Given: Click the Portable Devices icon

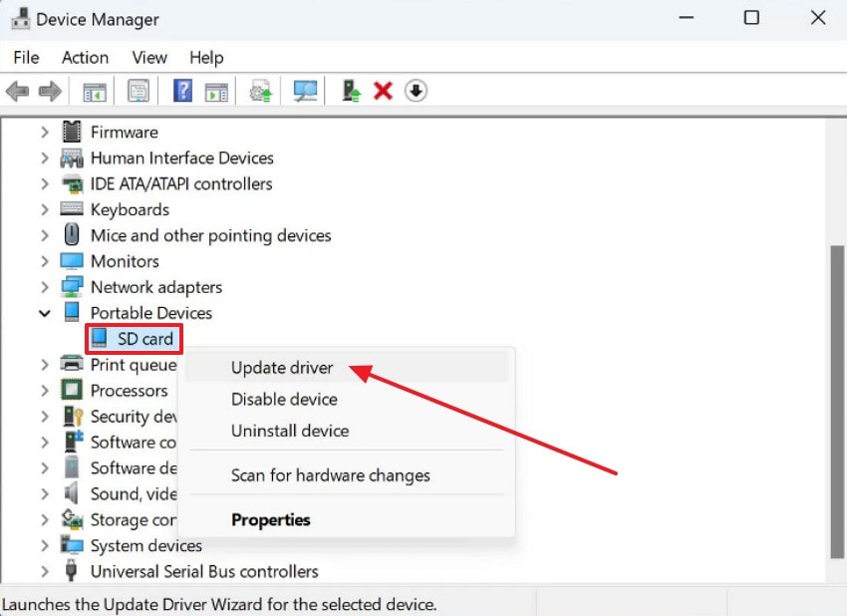Looking at the screenshot, I should (72, 312).
